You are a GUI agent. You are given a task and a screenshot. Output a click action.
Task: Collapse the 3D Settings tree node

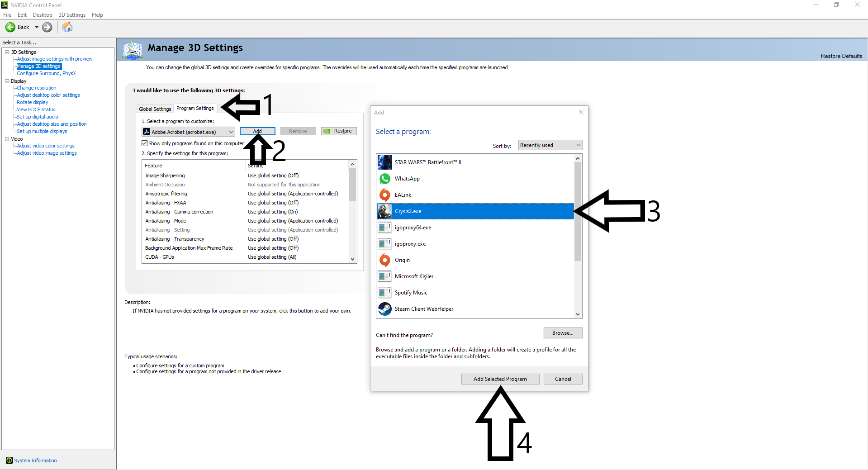pos(7,52)
